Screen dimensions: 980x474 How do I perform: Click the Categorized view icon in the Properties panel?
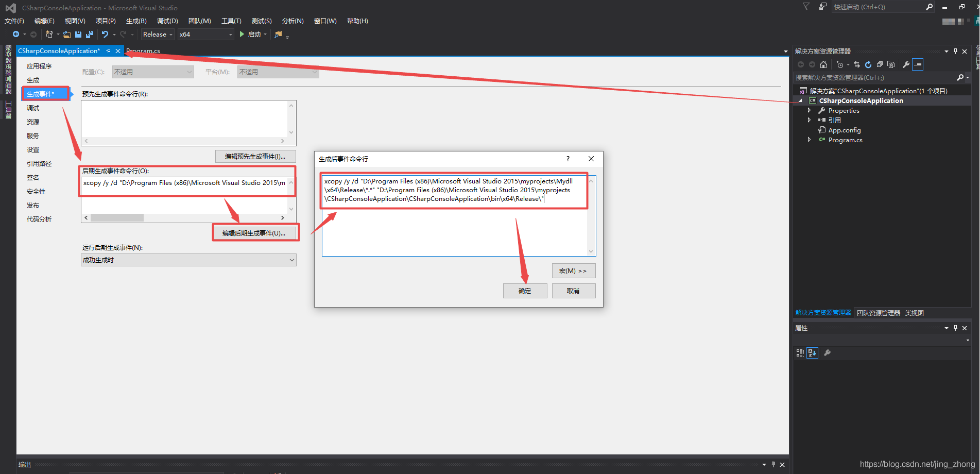click(800, 353)
